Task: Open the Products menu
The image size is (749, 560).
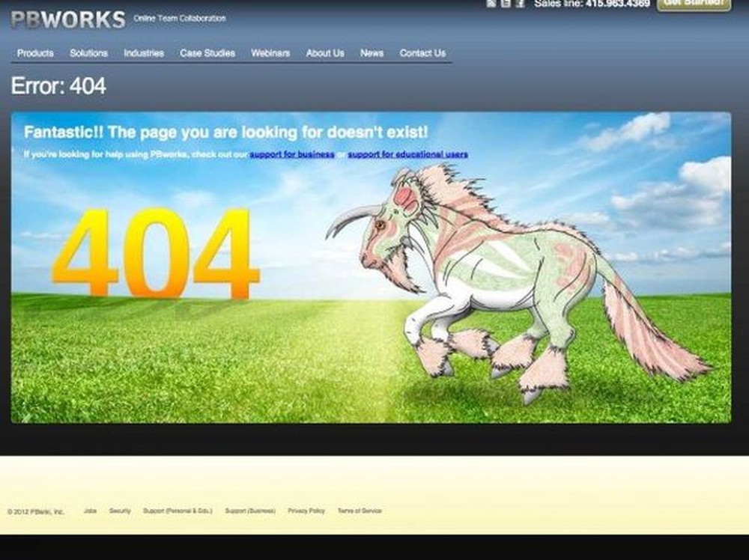Action: tap(34, 53)
